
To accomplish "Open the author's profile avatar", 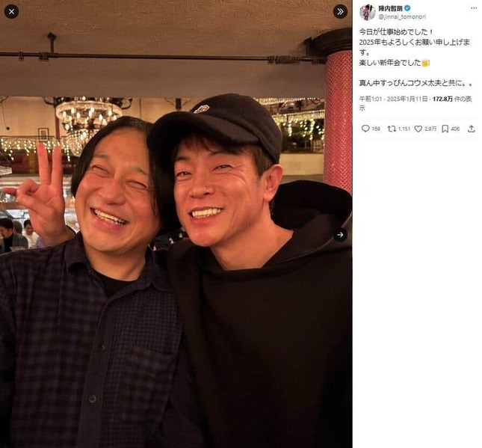I will click(368, 13).
